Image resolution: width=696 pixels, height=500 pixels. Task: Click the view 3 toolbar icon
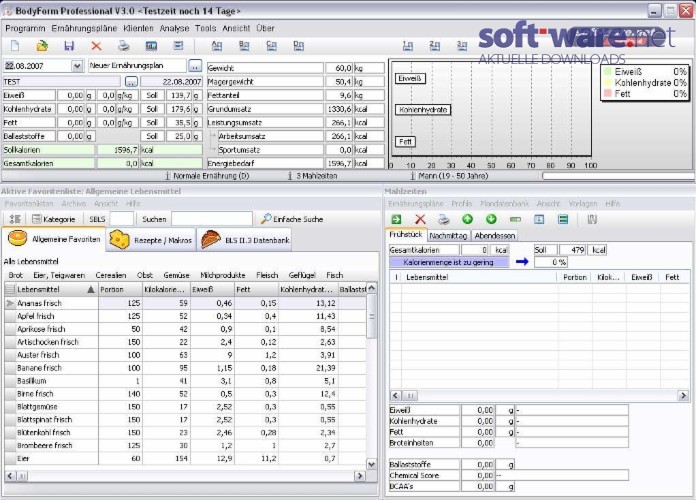(462, 45)
